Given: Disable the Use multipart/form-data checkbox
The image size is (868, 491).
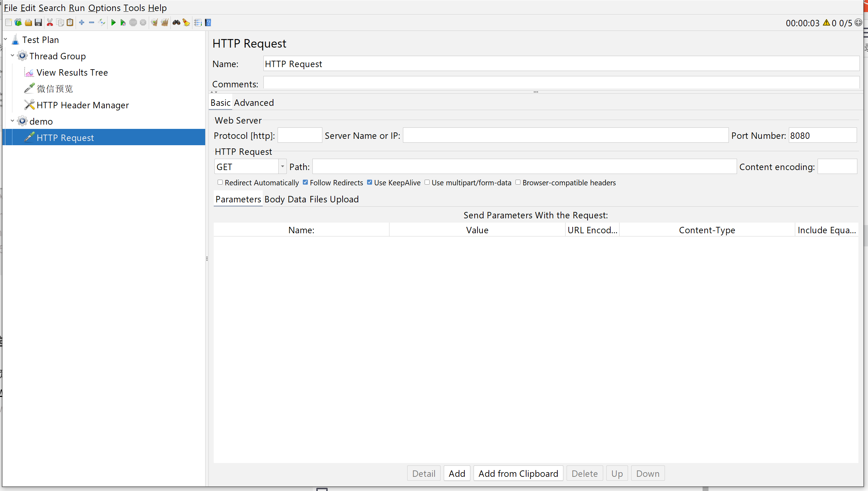Looking at the screenshot, I should coord(427,182).
